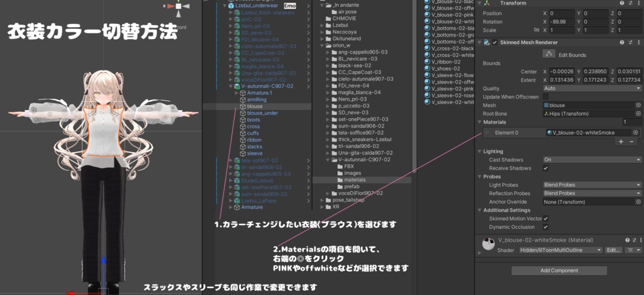644x295 pixels.
Task: Select the cuffs object icon
Action: (x=243, y=133)
